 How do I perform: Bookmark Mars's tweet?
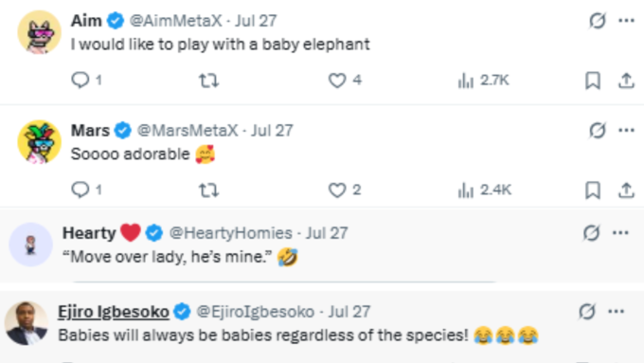point(593,190)
